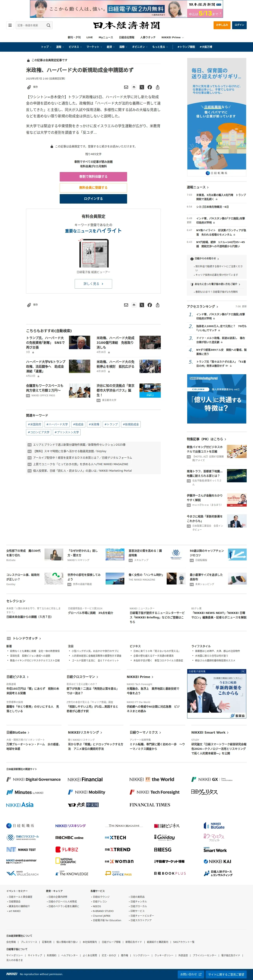Click the Facebook icon above こちらもおすすめ
Viewport: 253px width, 980px height.
150,305
